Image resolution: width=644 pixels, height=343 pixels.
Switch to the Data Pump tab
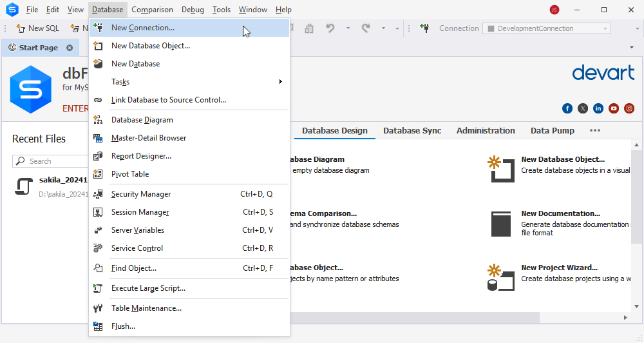(x=553, y=130)
